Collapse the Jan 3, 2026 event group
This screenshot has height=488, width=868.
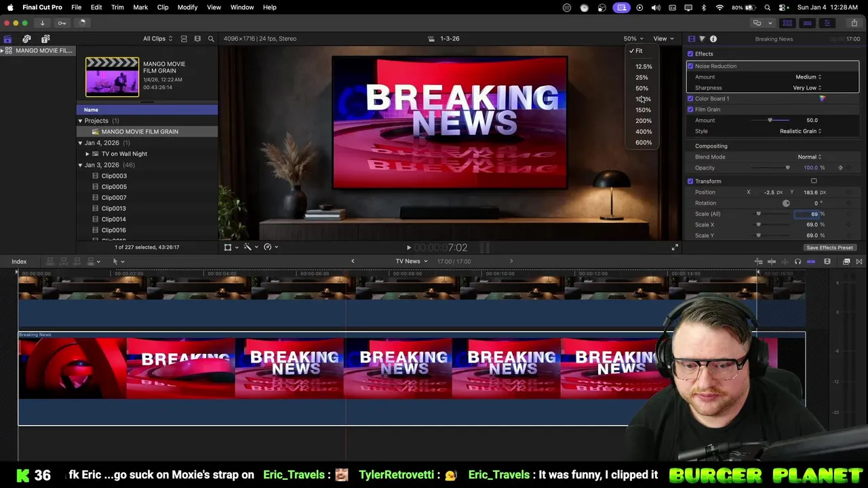click(80, 165)
